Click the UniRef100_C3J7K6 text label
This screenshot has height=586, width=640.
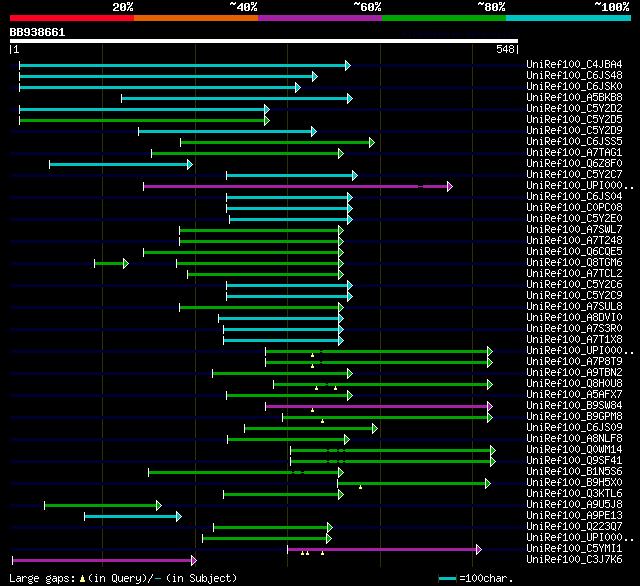574,560
